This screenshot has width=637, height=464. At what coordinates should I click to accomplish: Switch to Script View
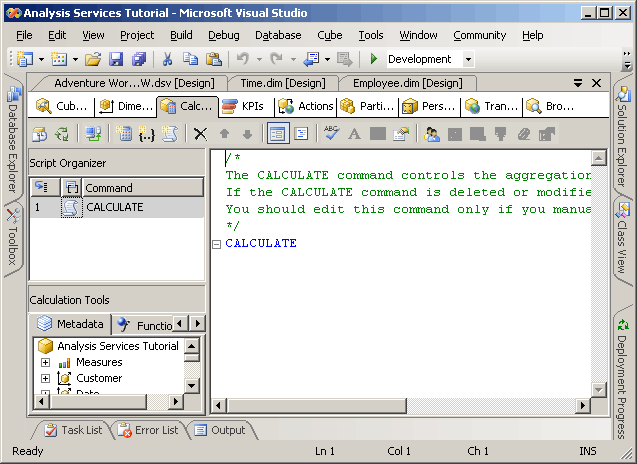click(x=301, y=134)
